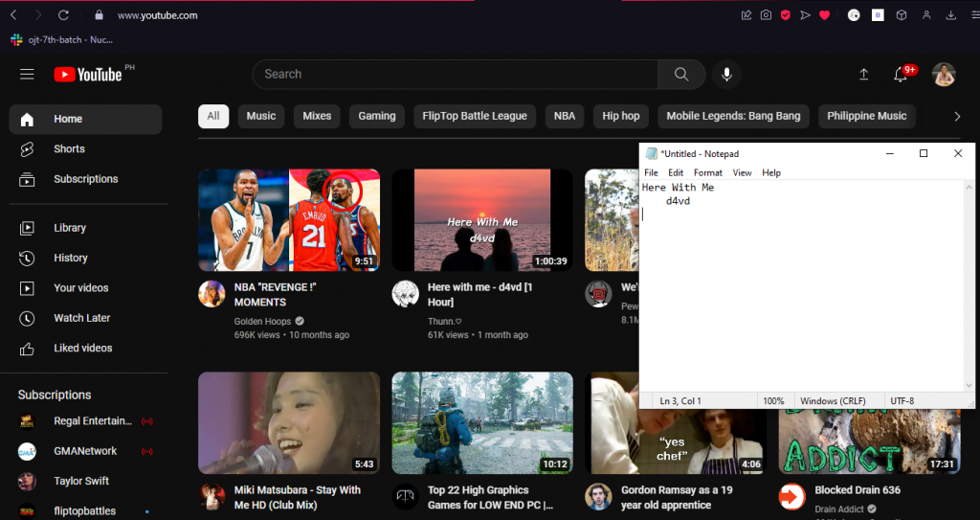Click the "Ln 3, Col 1" status text

pos(680,401)
